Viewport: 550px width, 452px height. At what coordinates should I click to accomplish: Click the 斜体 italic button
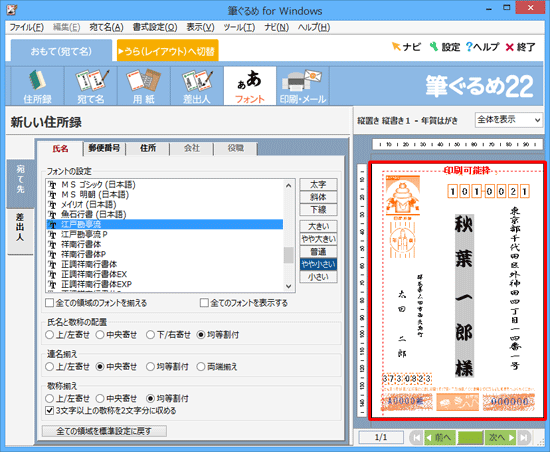[318, 197]
